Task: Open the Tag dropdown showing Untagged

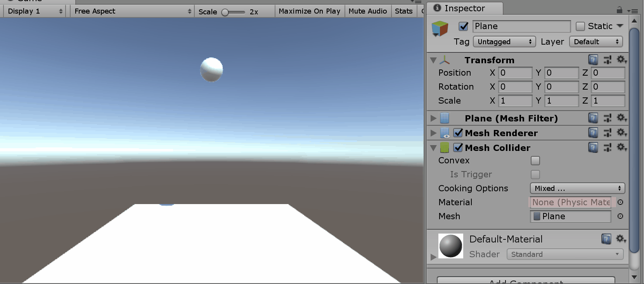Action: (x=504, y=42)
